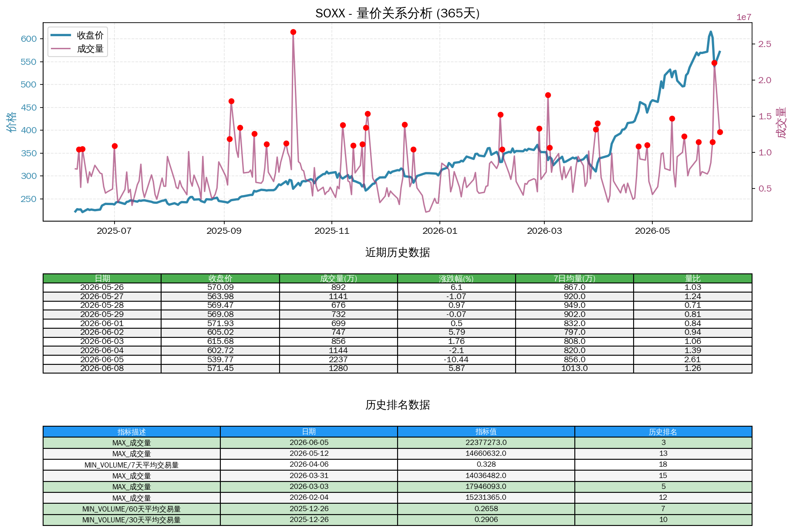
Task: Click volume axis tick 1.5
Action: [x=765, y=116]
